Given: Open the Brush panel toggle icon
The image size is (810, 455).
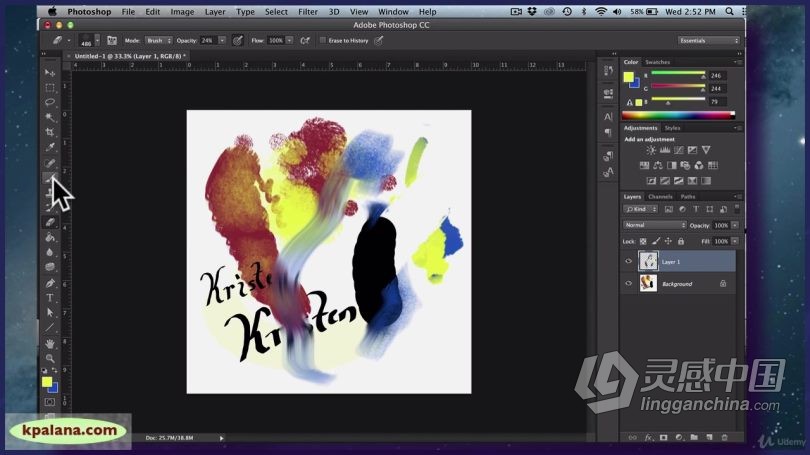Looking at the screenshot, I should pos(112,40).
